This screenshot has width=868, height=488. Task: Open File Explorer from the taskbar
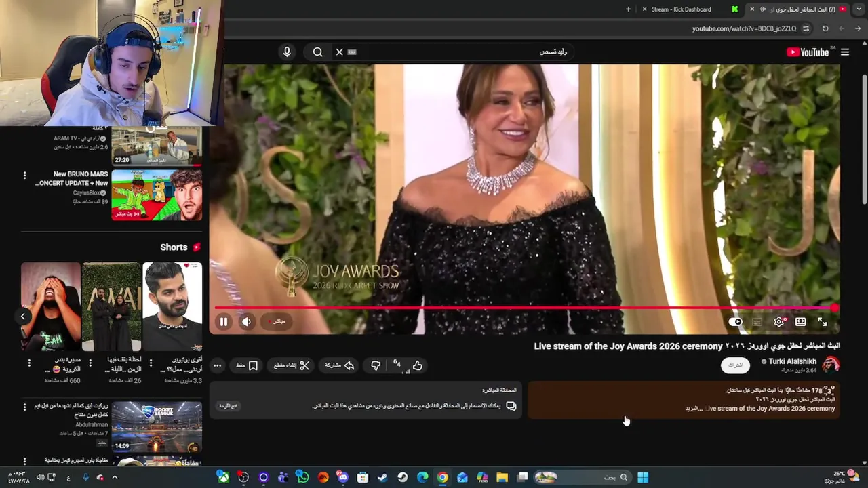(x=502, y=477)
